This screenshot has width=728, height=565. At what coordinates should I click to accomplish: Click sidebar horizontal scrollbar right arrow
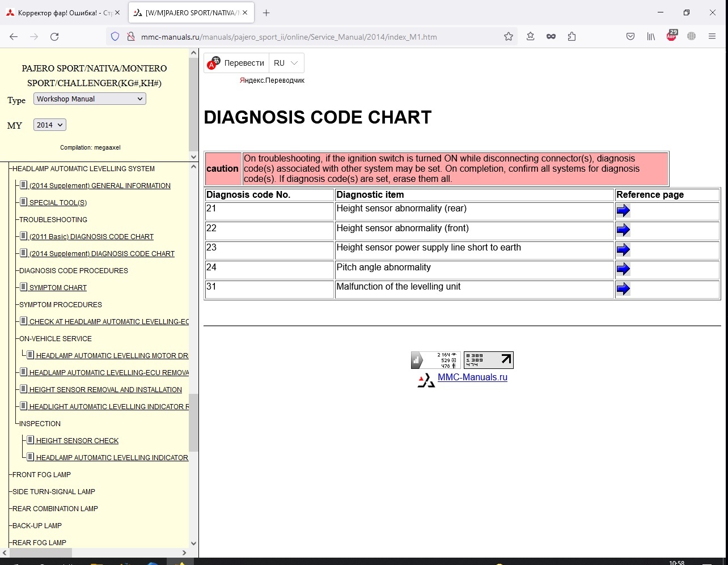[x=184, y=553]
